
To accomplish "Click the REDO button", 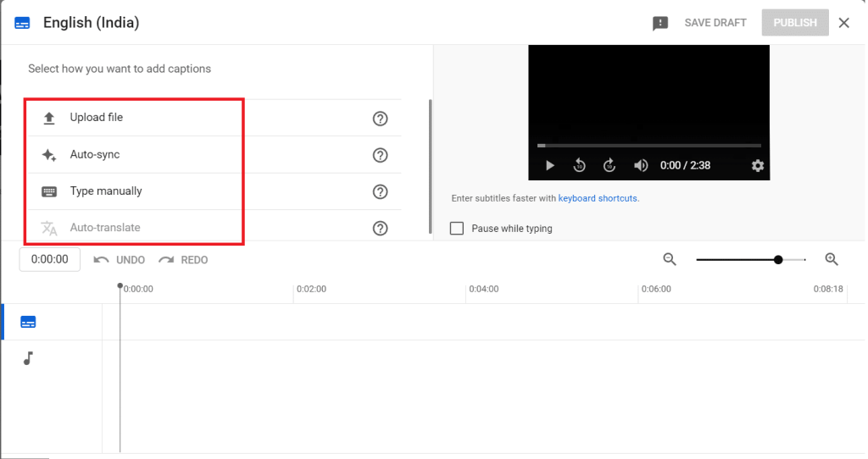I will (x=183, y=260).
